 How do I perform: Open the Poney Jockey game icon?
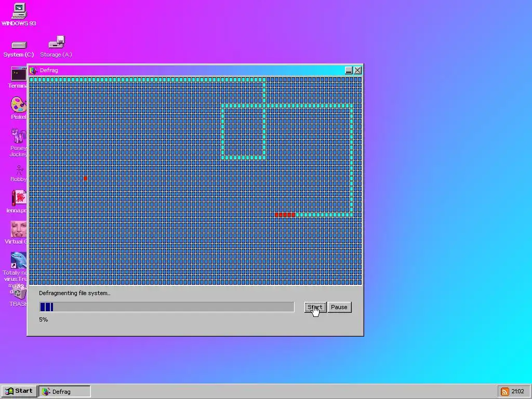pyautogui.click(x=18, y=142)
